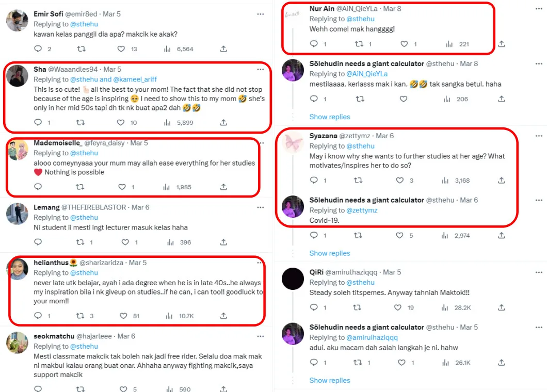Show replies under Covid-19 tweet
Image resolution: width=547 pixels, height=392 pixels.
329,253
